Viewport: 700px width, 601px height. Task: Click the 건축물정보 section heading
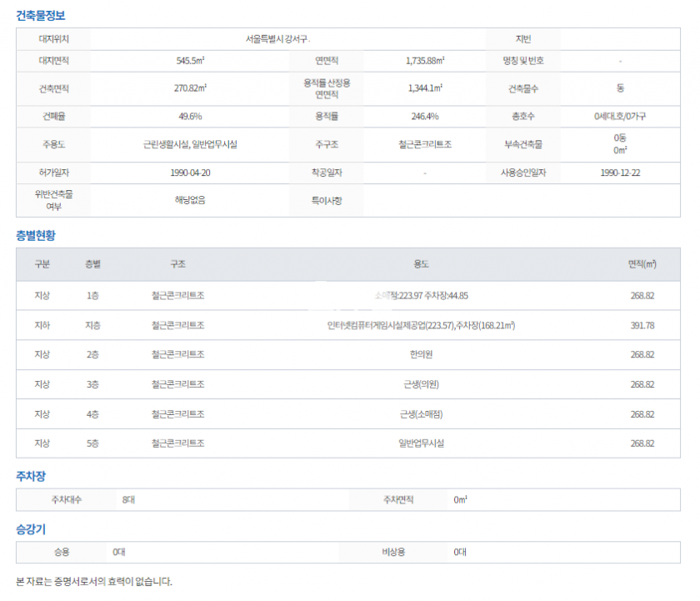point(41,16)
